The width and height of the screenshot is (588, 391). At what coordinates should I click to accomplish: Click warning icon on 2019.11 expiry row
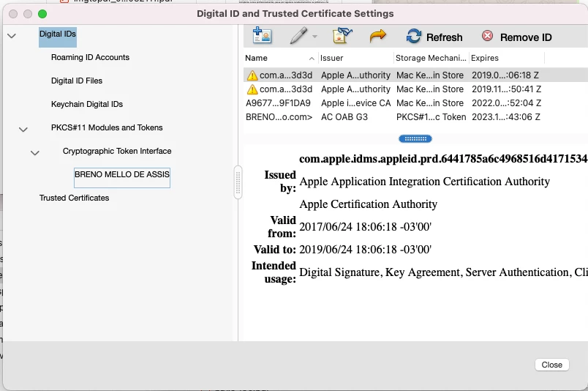pyautogui.click(x=252, y=89)
